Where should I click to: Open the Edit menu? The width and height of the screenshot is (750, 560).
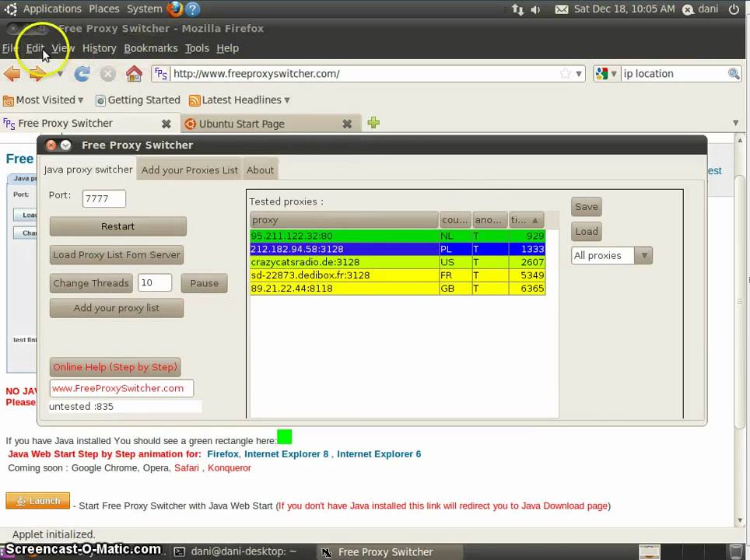[35, 48]
